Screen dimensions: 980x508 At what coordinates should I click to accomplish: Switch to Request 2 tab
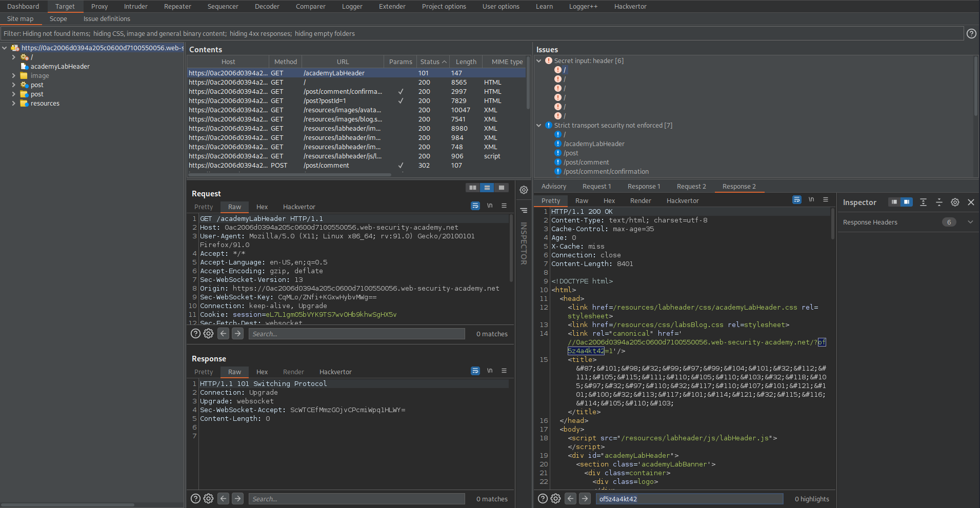coord(691,186)
